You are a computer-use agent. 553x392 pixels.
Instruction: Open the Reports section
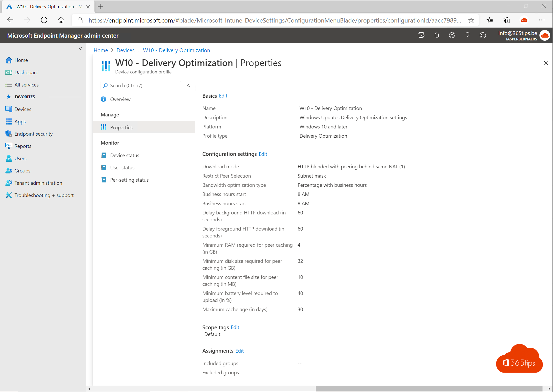click(x=23, y=146)
